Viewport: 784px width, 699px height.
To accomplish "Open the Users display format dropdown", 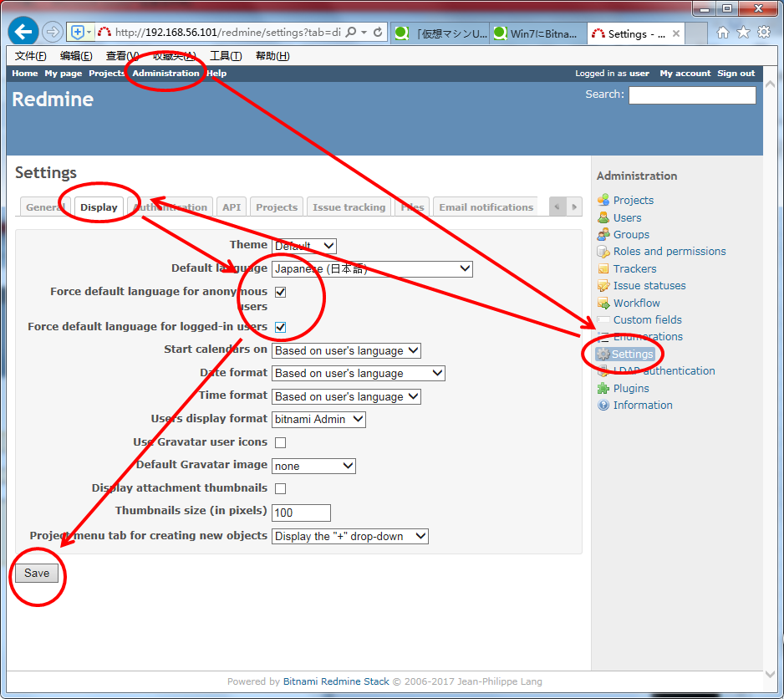I will 318,419.
